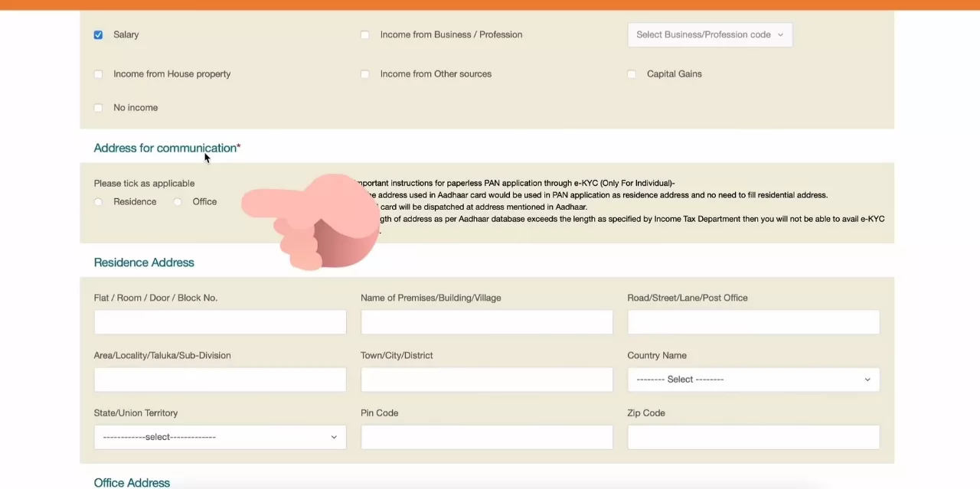The height and width of the screenshot is (489, 980).
Task: Choose Office as communication address
Action: pos(178,202)
